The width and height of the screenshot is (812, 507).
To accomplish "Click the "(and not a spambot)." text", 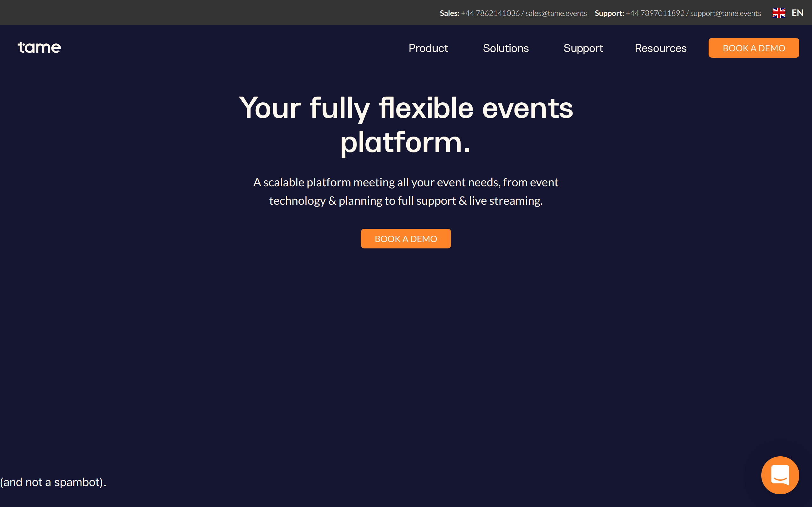I will coord(53,482).
